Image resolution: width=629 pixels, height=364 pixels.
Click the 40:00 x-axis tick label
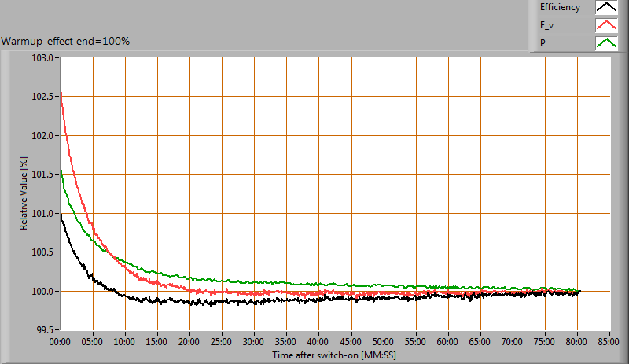click(x=319, y=343)
